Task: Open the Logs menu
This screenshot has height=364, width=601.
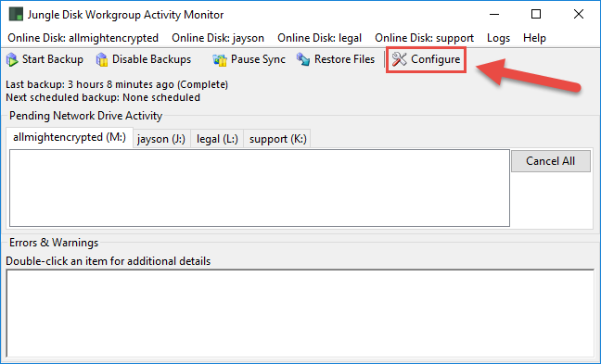Action: point(498,38)
